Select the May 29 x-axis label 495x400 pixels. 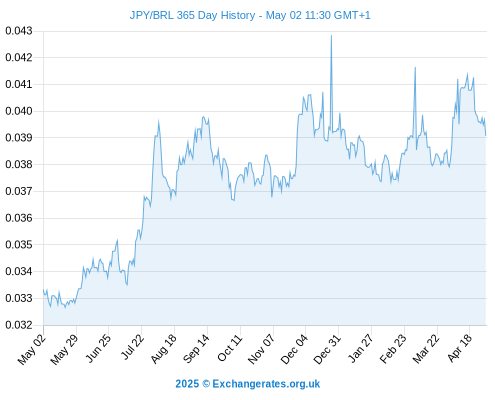(64, 349)
